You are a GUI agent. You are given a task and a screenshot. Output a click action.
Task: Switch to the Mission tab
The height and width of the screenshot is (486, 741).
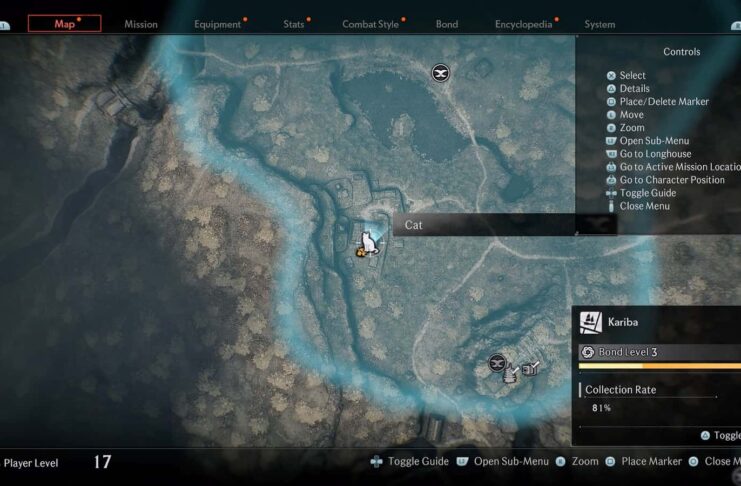(x=141, y=24)
